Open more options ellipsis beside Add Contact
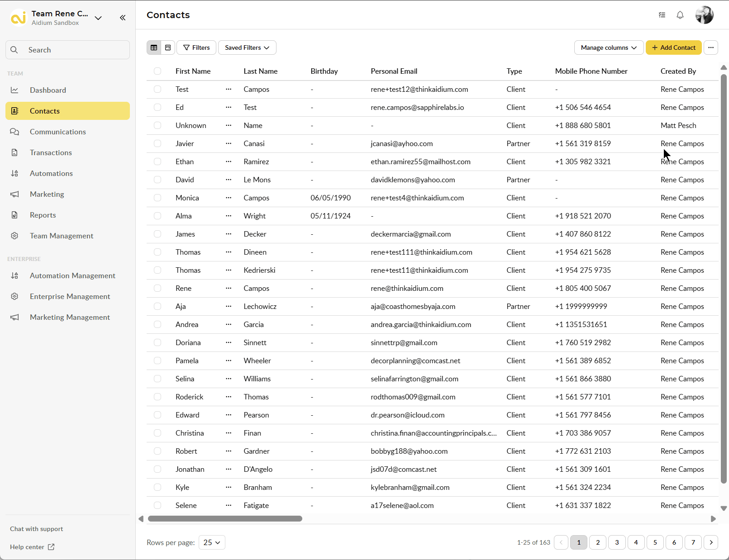Screen dimensions: 729x560 pyautogui.click(x=711, y=47)
